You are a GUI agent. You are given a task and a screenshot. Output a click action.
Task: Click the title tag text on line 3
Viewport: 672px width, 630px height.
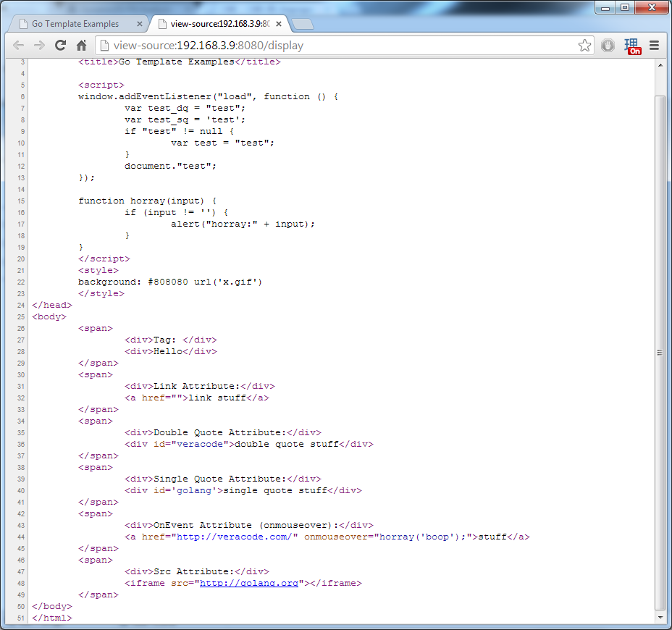[x=180, y=62]
